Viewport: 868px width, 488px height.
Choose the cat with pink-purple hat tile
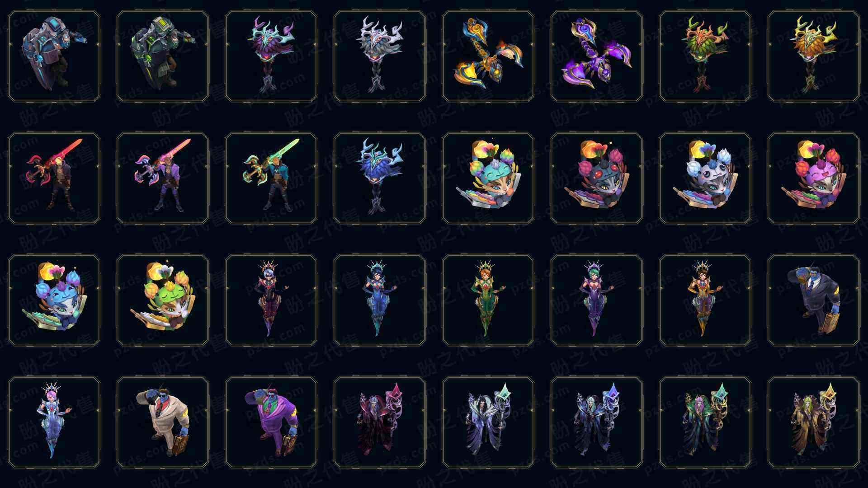814,178
